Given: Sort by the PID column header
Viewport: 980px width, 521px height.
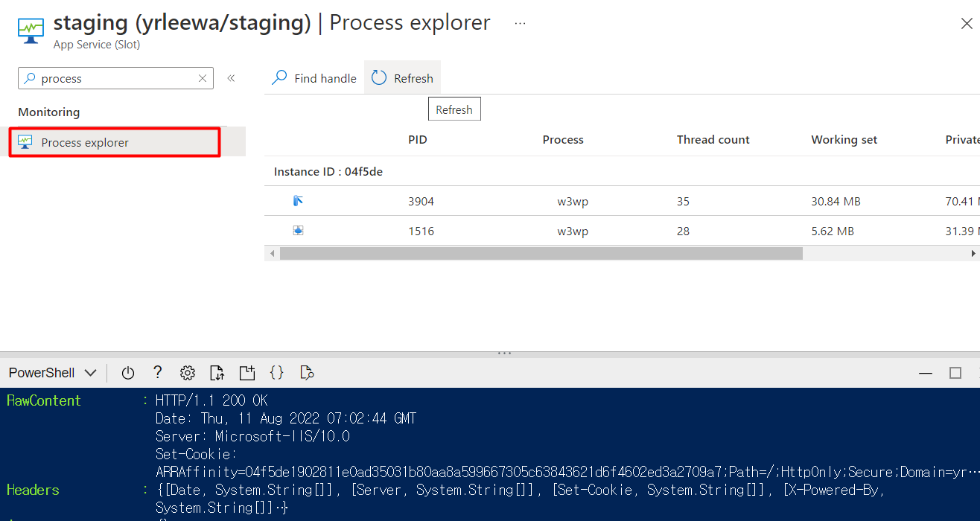Looking at the screenshot, I should pyautogui.click(x=418, y=140).
